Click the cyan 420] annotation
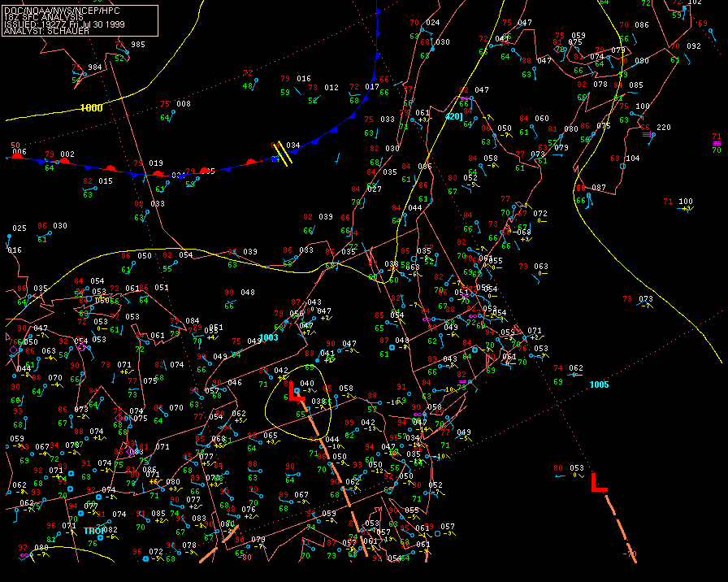 pos(454,116)
